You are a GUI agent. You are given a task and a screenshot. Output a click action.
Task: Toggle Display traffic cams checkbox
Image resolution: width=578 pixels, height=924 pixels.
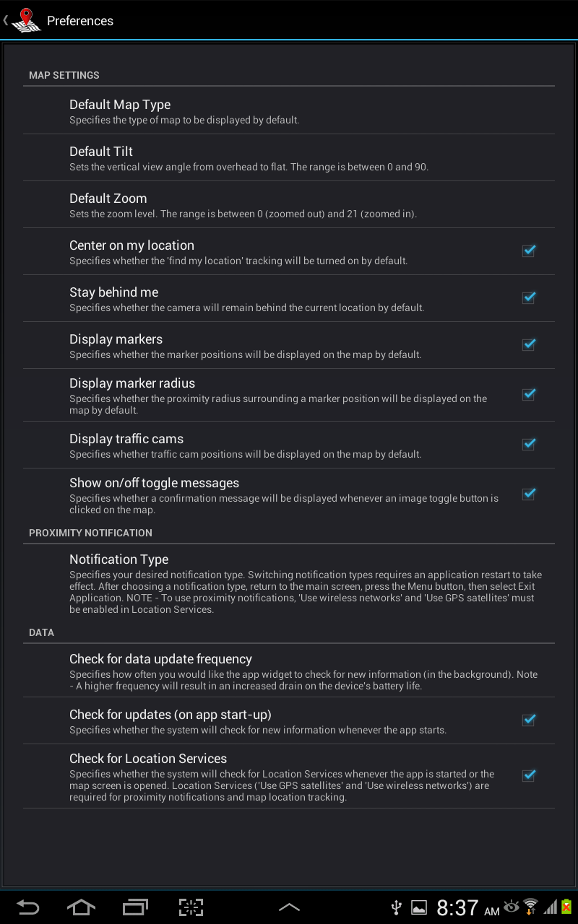(529, 445)
